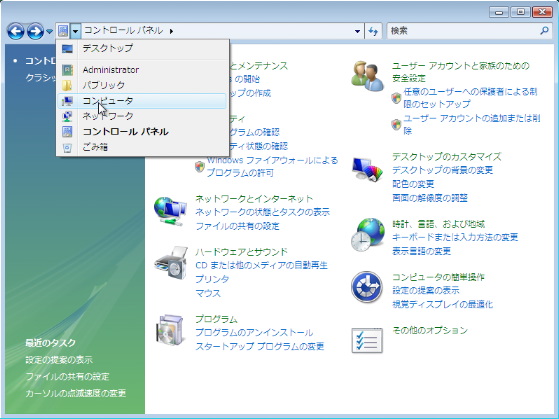This screenshot has height=419, width=559.
Task: Select デスクトップ from the dropdown menu
Action: pyautogui.click(x=142, y=48)
